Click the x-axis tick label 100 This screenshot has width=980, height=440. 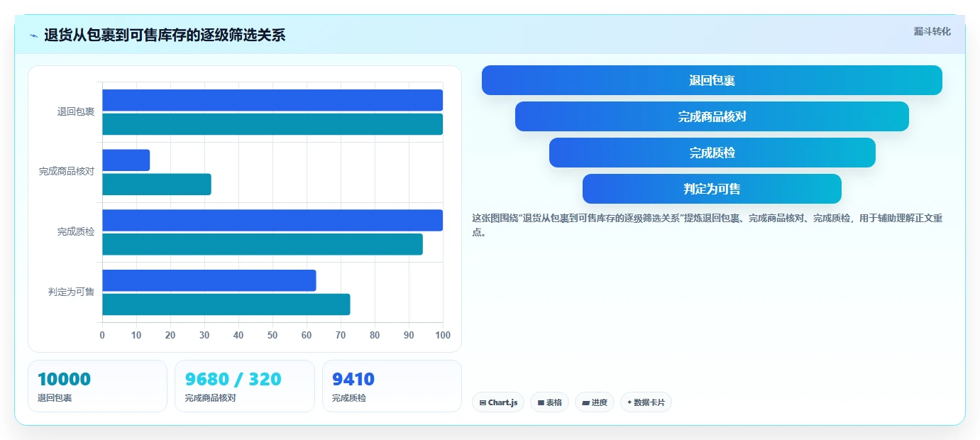(x=443, y=335)
